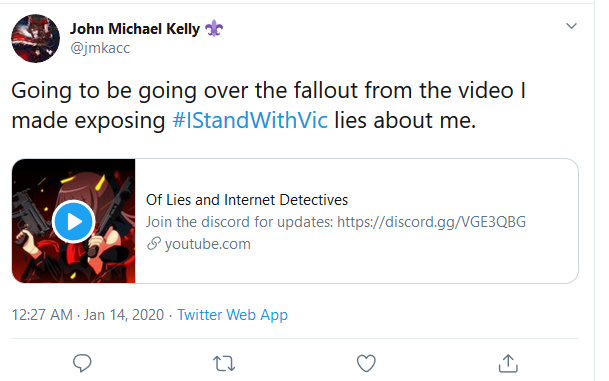Click the tweet text about the fallout
This screenshot has width=609, height=381.
[x=268, y=105]
